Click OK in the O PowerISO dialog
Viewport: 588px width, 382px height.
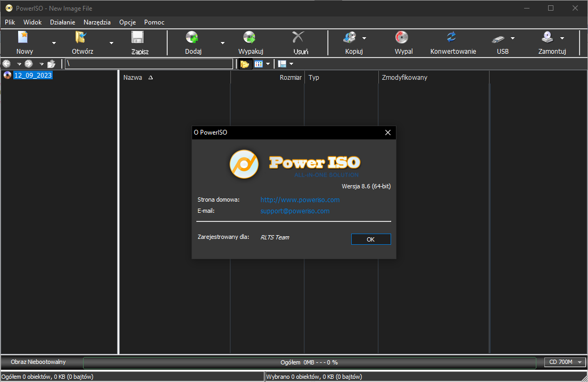[x=371, y=239]
